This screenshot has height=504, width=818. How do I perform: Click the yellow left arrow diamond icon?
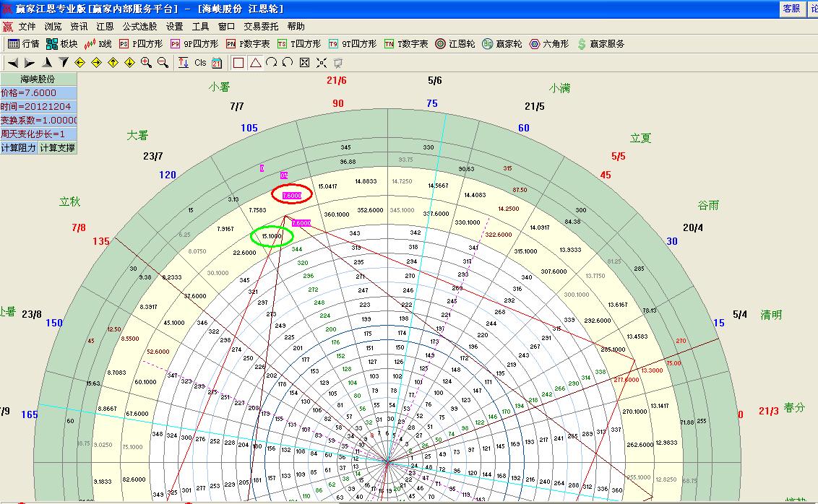click(x=80, y=63)
